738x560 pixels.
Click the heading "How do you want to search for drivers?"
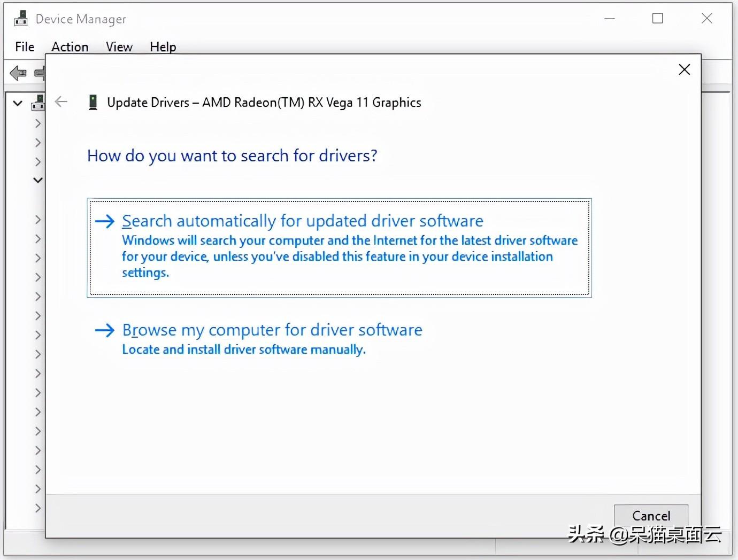pyautogui.click(x=232, y=155)
